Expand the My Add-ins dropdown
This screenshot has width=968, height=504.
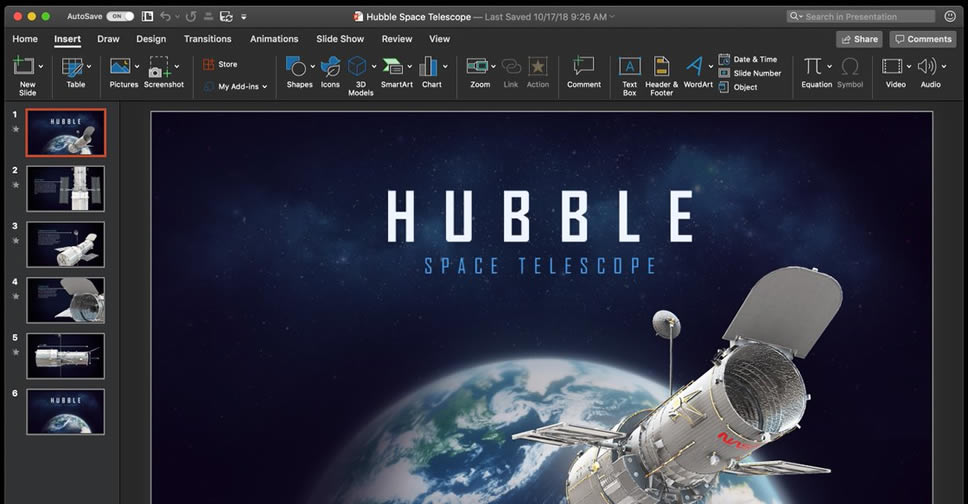pos(264,87)
